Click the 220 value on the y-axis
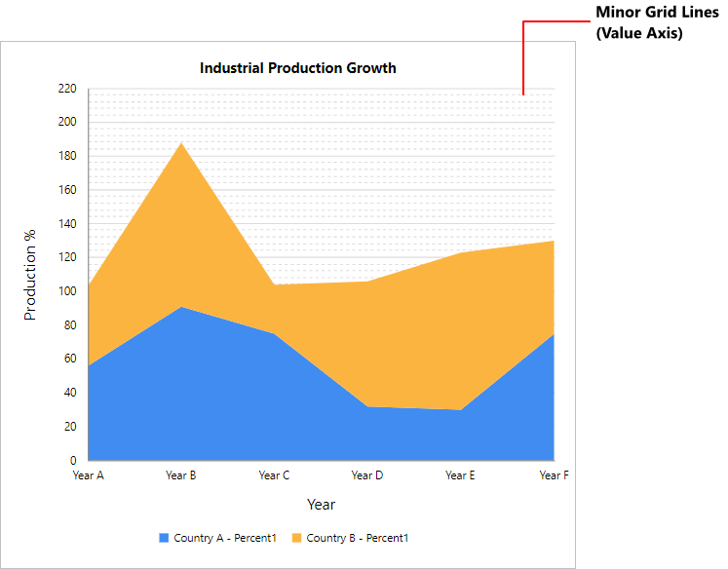This screenshot has height=569, width=728. (x=66, y=89)
